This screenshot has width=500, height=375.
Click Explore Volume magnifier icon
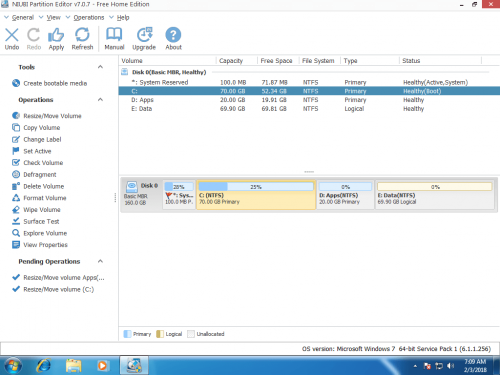coord(16,233)
